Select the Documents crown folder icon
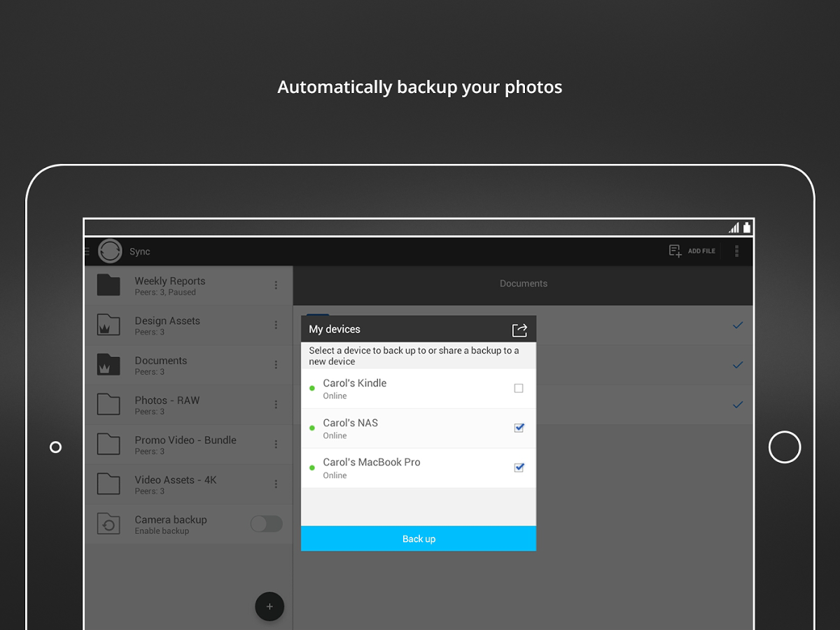The width and height of the screenshot is (840, 630). point(108,365)
